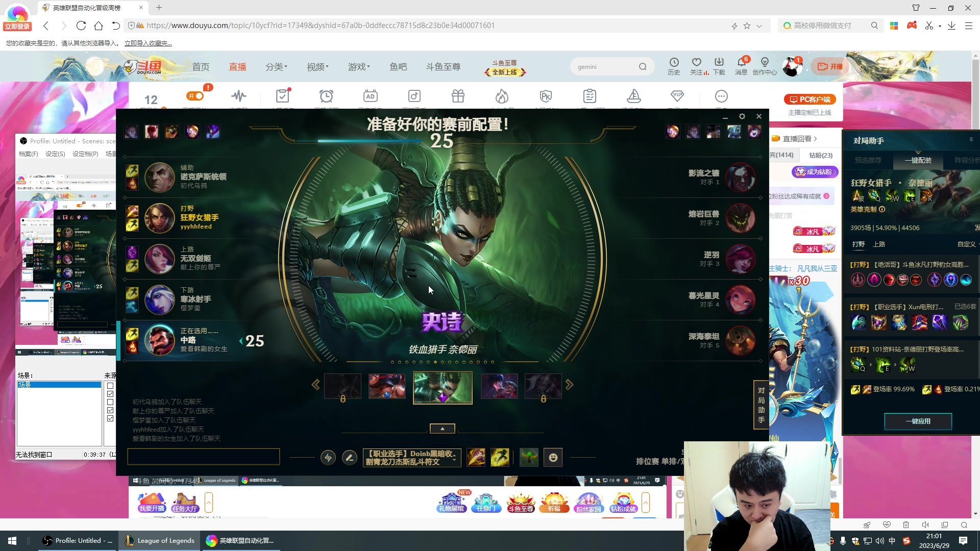The height and width of the screenshot is (551, 980).
Task: Click the search magnifier in Douyu search box
Action: point(643,67)
